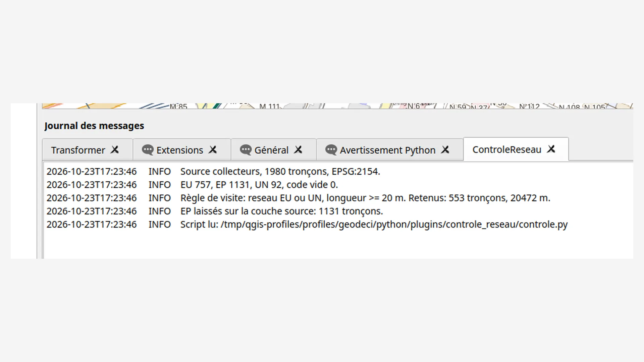The image size is (644, 362).
Task: Close the Transformer tab with its X
Action: tap(115, 149)
